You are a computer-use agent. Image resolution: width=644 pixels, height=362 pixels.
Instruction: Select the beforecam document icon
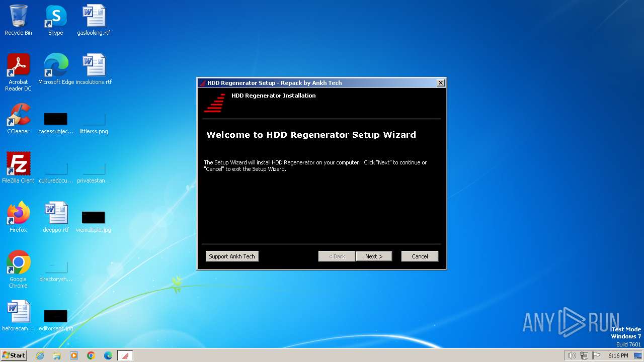tap(18, 316)
